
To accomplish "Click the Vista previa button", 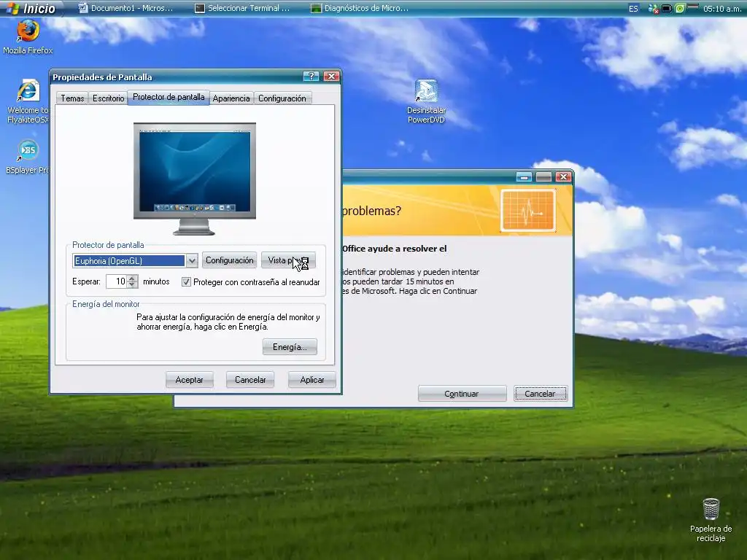I will tap(288, 260).
